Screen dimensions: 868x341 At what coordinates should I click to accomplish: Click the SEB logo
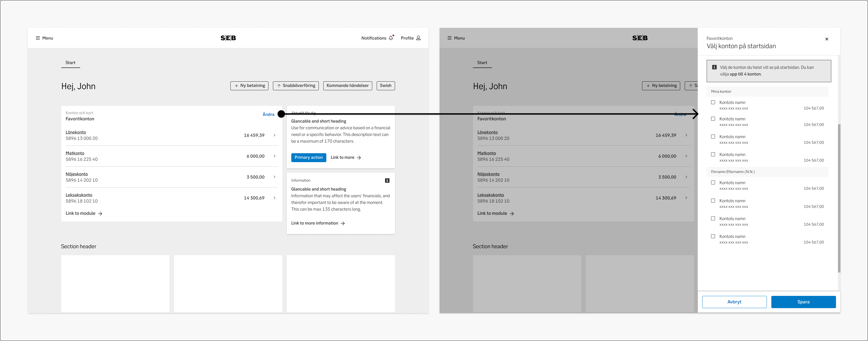(x=228, y=38)
